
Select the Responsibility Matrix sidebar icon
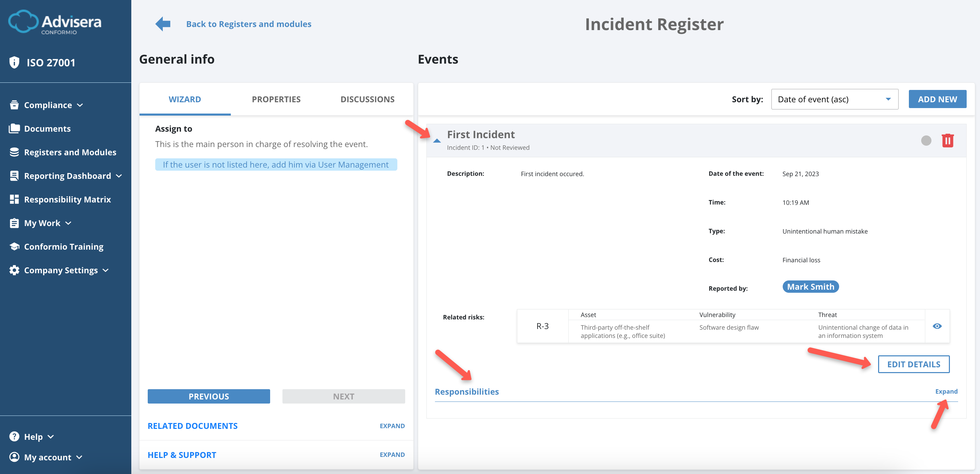tap(14, 199)
